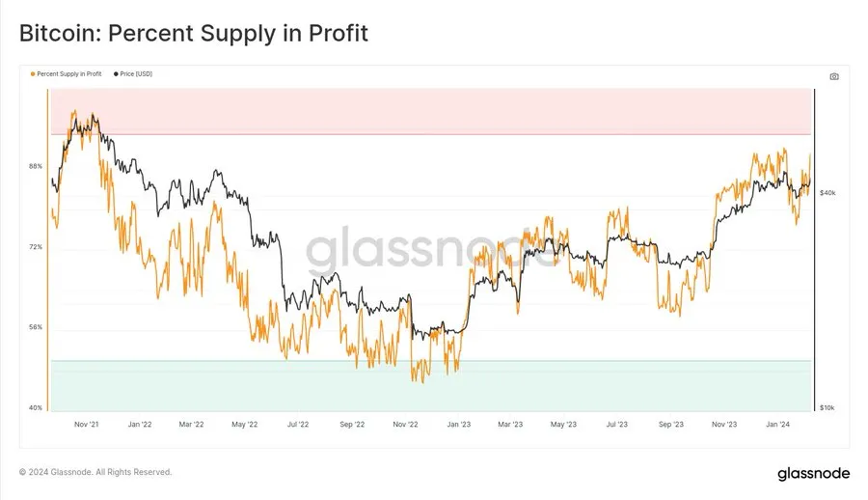Click the camera snapshot icon
The height and width of the screenshot is (500, 868).
834,75
